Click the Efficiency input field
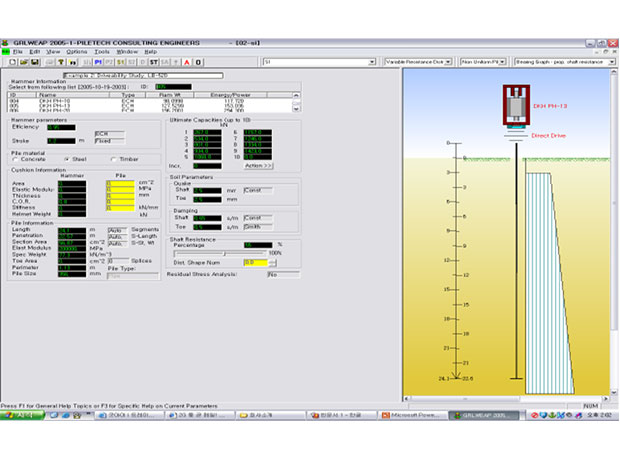Viewport: 620px width, 458px height. point(61,127)
